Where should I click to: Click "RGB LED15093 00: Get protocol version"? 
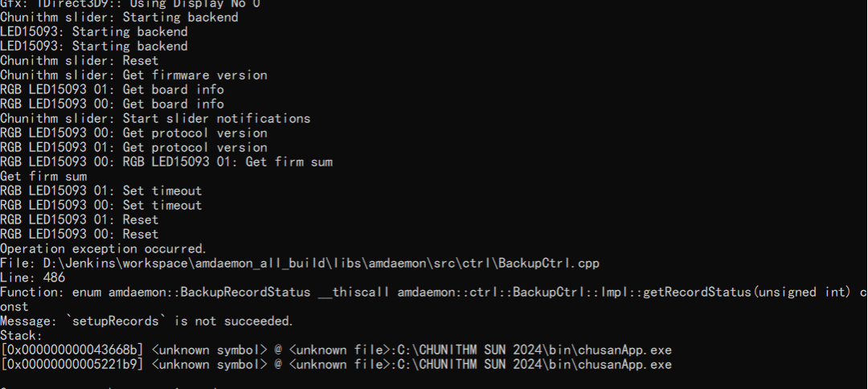[133, 133]
